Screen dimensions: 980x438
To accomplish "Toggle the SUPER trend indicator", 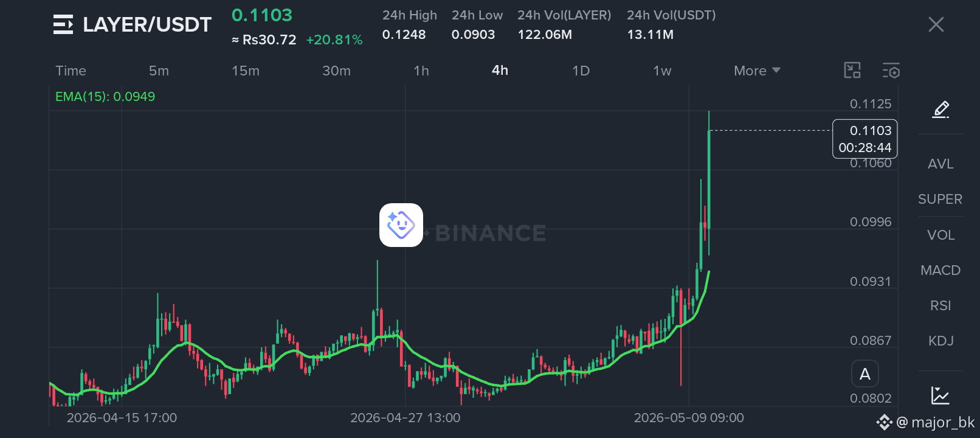I will pos(940,199).
